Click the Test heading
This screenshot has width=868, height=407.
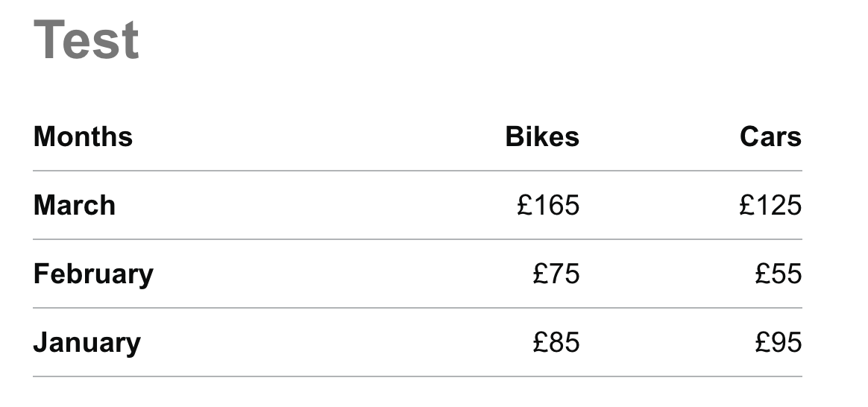coord(87,40)
